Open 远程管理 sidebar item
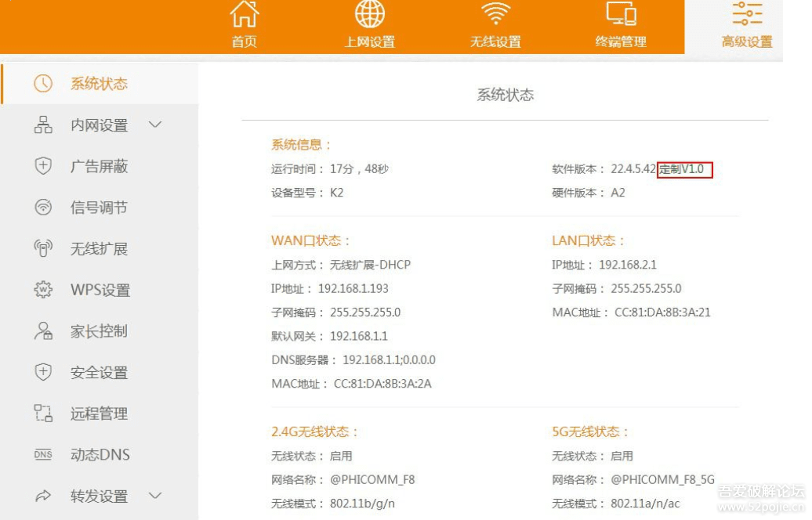This screenshot has width=812, height=520. [x=99, y=413]
